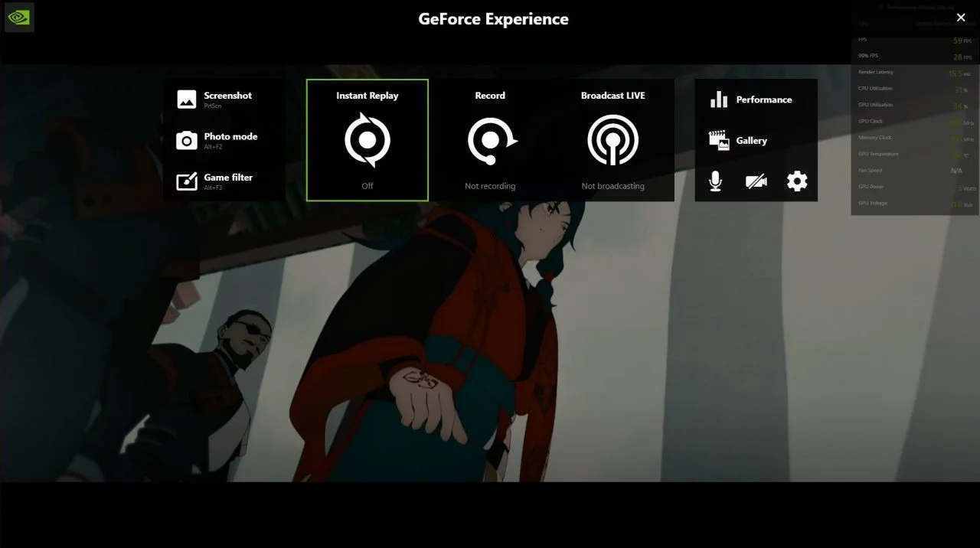The width and height of the screenshot is (980, 548).
Task: Close the GeForce Experience overlay
Action: [961, 18]
